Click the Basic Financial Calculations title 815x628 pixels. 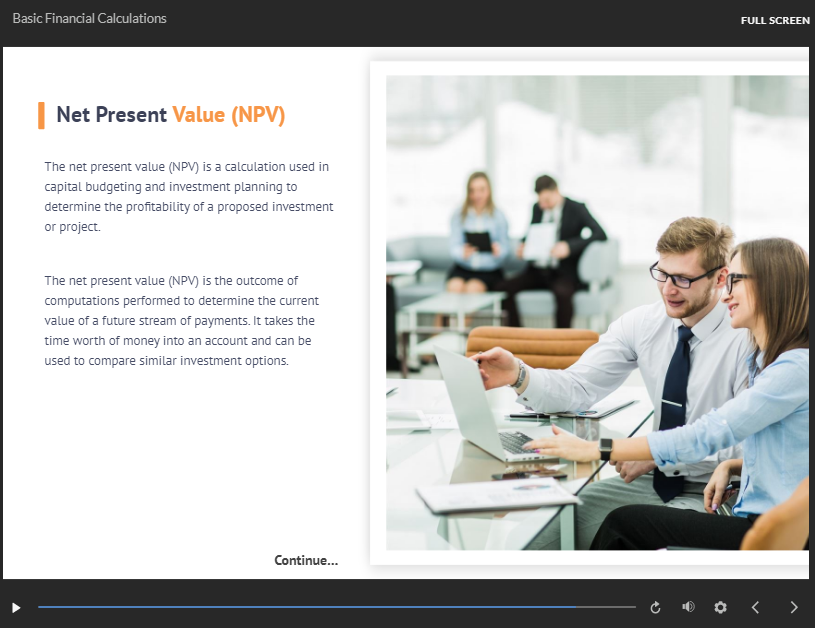coord(89,18)
